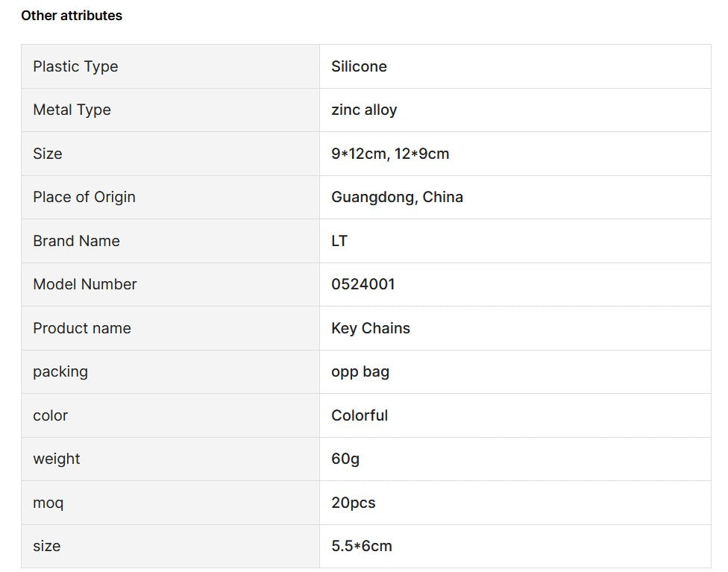Click the Product name label
Image resolution: width=728 pixels, height=572 pixels.
82,328
